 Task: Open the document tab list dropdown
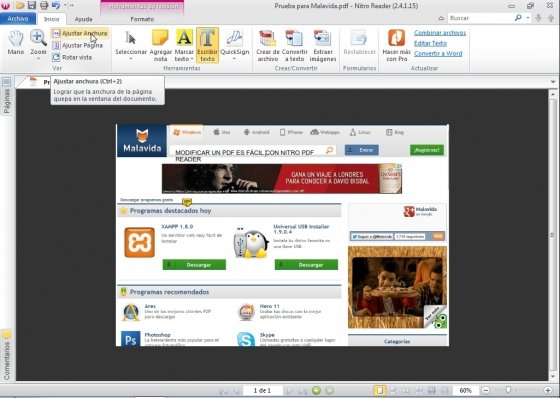click(x=553, y=82)
